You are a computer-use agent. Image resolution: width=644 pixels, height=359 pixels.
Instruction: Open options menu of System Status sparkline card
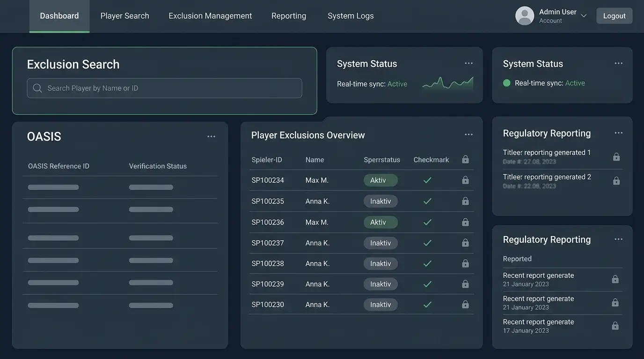coord(468,63)
